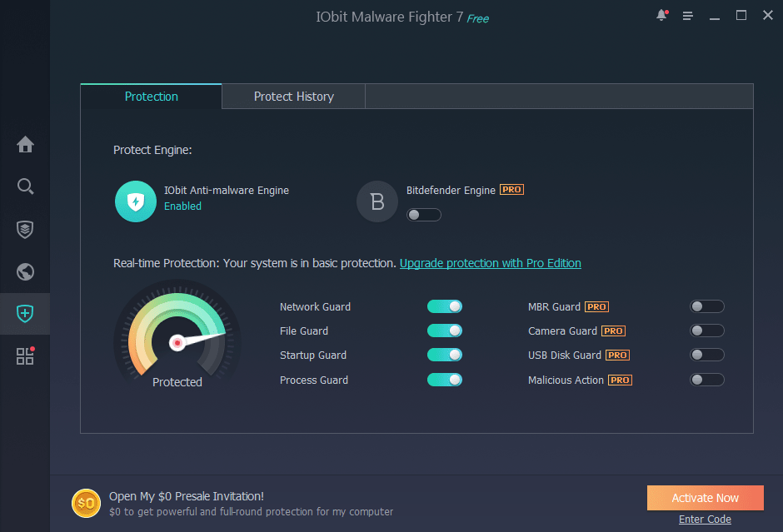Open the hamburger options menu
This screenshot has height=532, width=783.
click(x=687, y=16)
